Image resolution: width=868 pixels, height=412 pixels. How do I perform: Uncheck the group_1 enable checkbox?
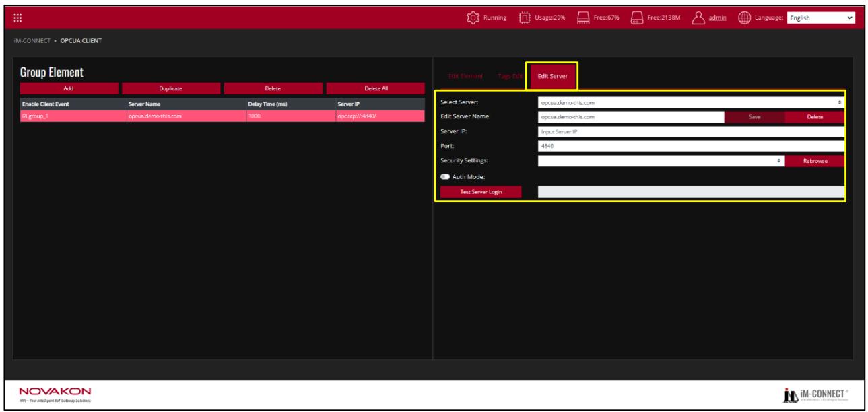click(25, 116)
